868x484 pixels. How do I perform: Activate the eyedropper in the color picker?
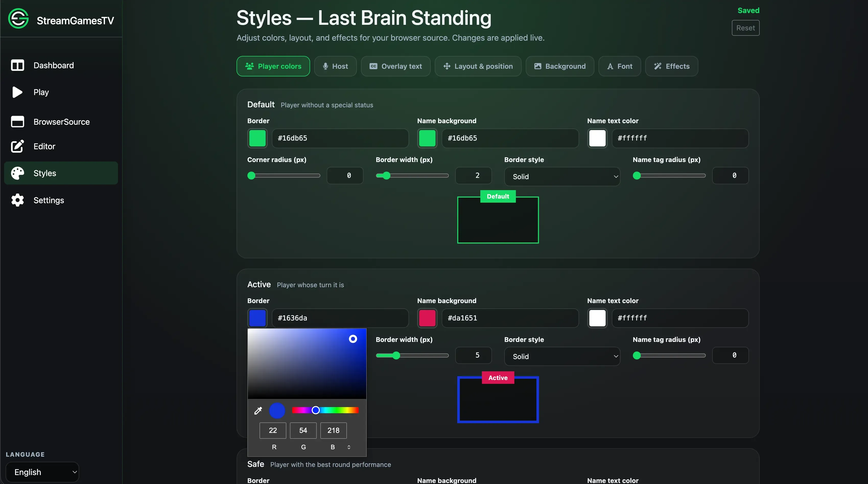coord(258,410)
